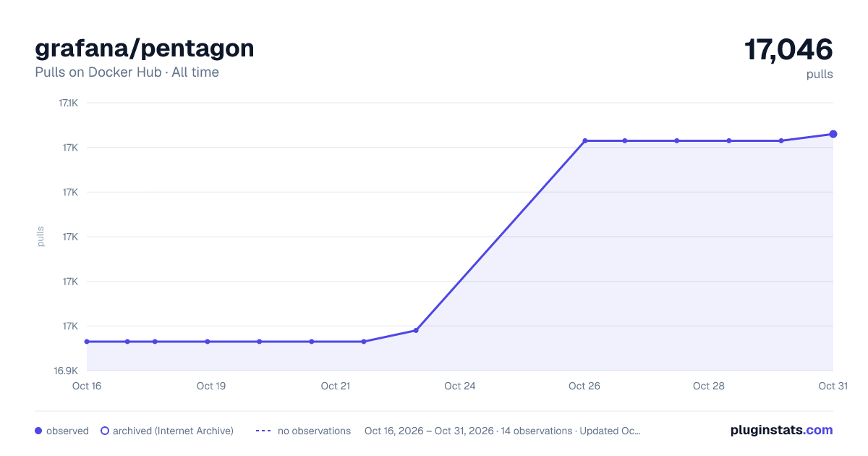Click the 'pulls' unit label under 17,046

pyautogui.click(x=820, y=74)
